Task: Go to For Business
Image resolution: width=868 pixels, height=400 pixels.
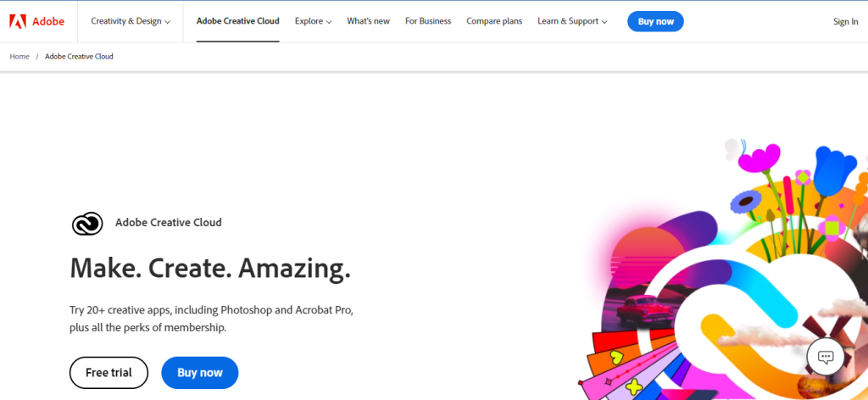Action: tap(428, 21)
